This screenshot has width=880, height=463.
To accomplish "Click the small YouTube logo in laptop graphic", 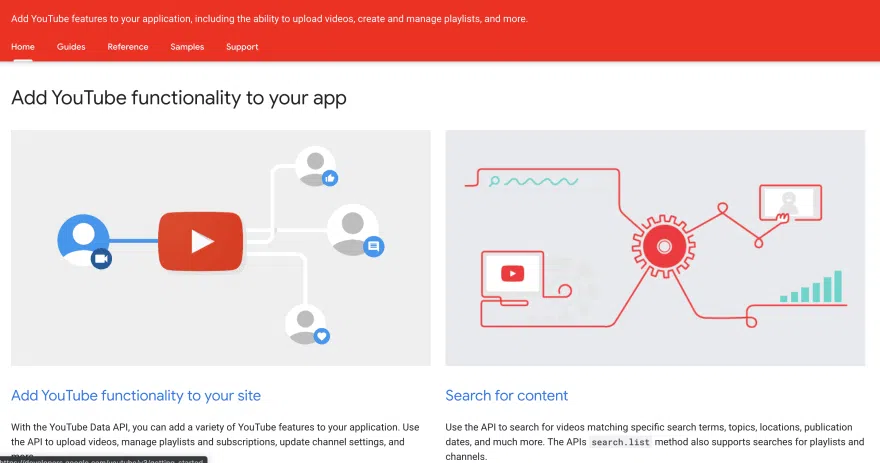I will click(x=512, y=273).
